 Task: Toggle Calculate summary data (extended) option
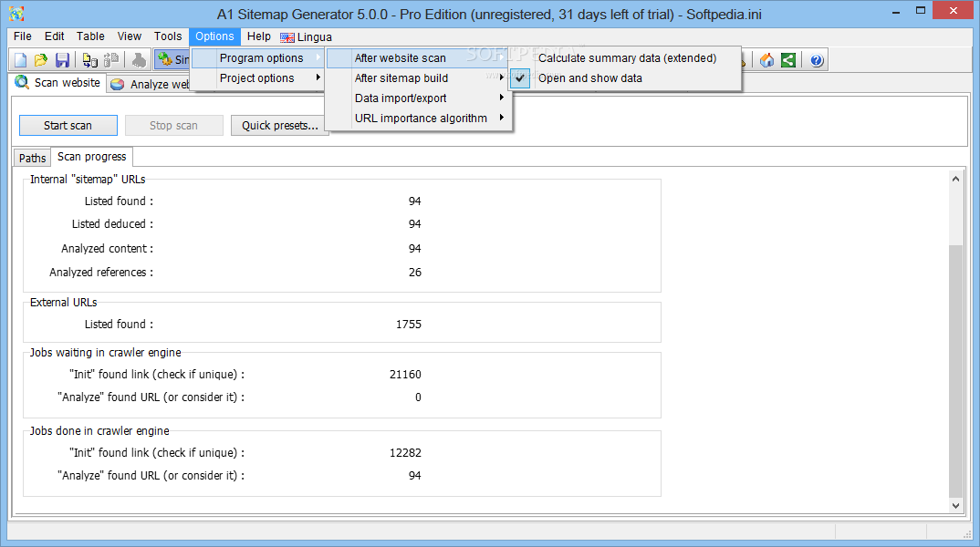point(627,58)
